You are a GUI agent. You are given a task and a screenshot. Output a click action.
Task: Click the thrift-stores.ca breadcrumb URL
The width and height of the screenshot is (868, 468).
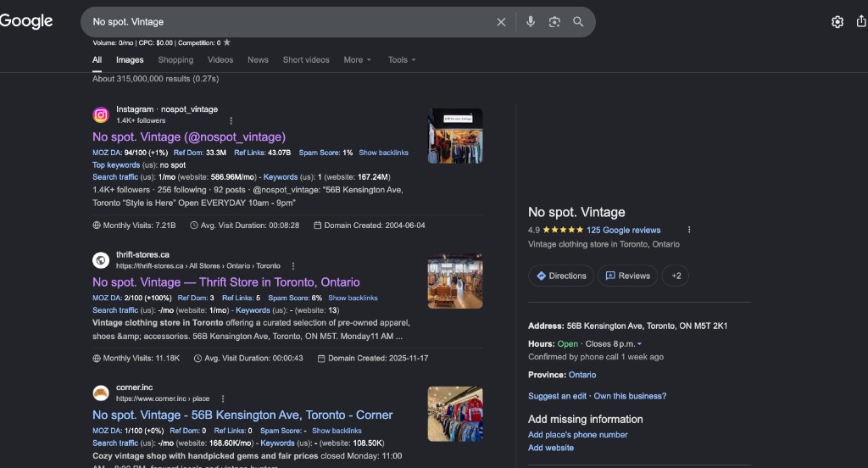click(198, 266)
